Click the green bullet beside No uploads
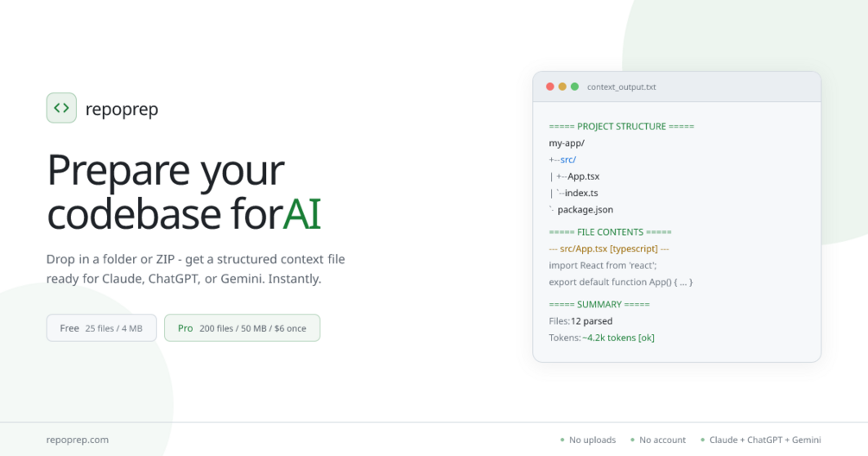 pos(562,440)
